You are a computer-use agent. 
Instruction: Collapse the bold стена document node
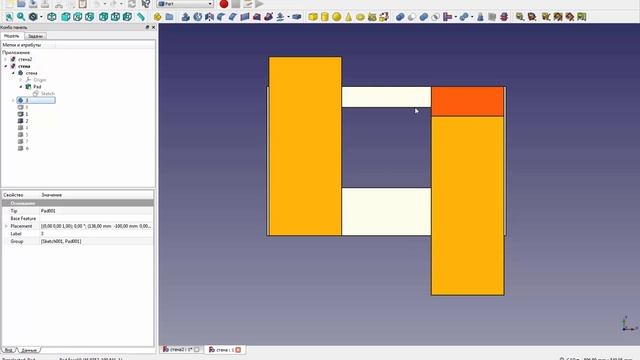[6, 66]
